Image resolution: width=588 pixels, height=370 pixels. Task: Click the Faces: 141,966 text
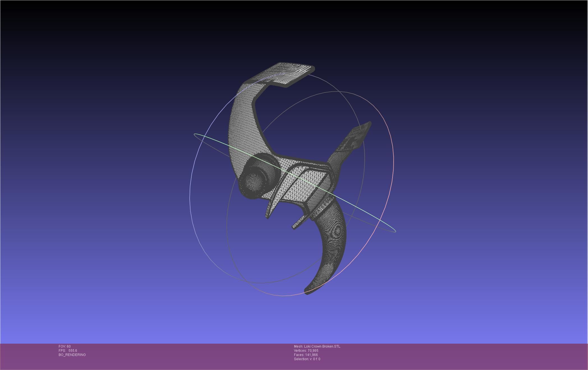(306, 355)
